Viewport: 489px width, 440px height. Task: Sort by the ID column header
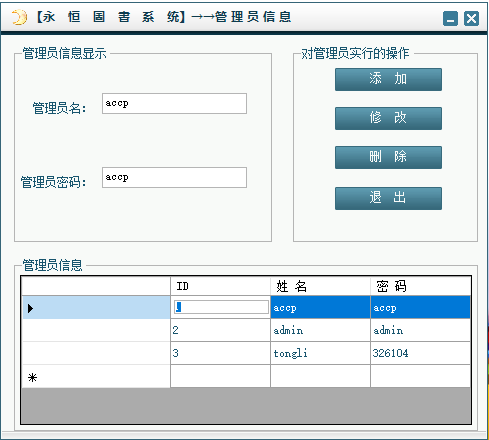tap(220, 286)
